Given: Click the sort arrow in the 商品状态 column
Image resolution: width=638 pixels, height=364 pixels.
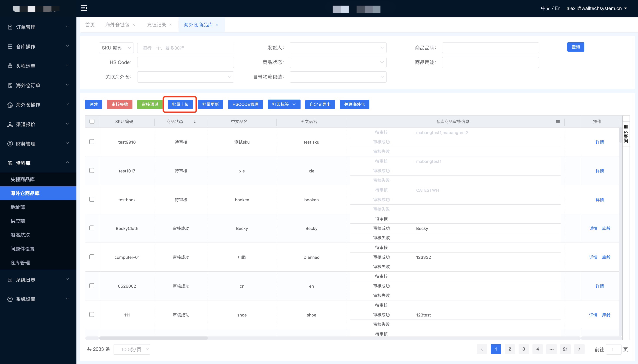Looking at the screenshot, I should [195, 121].
